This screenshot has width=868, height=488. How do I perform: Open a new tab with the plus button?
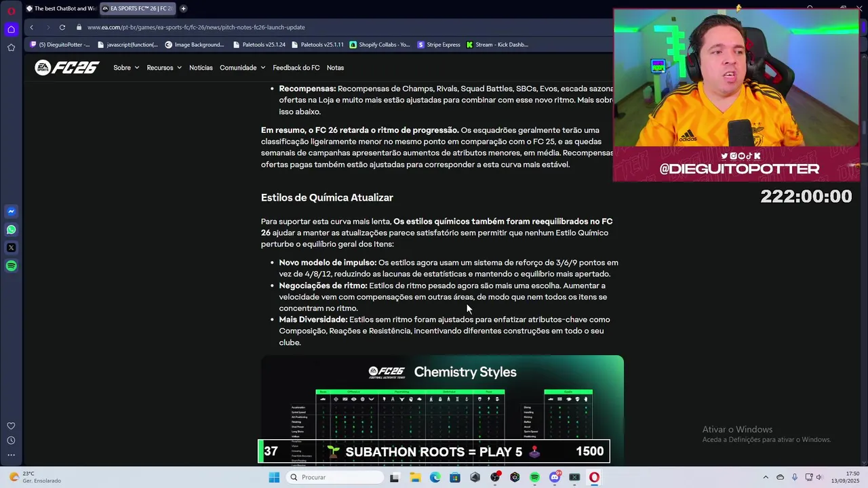[x=183, y=9]
